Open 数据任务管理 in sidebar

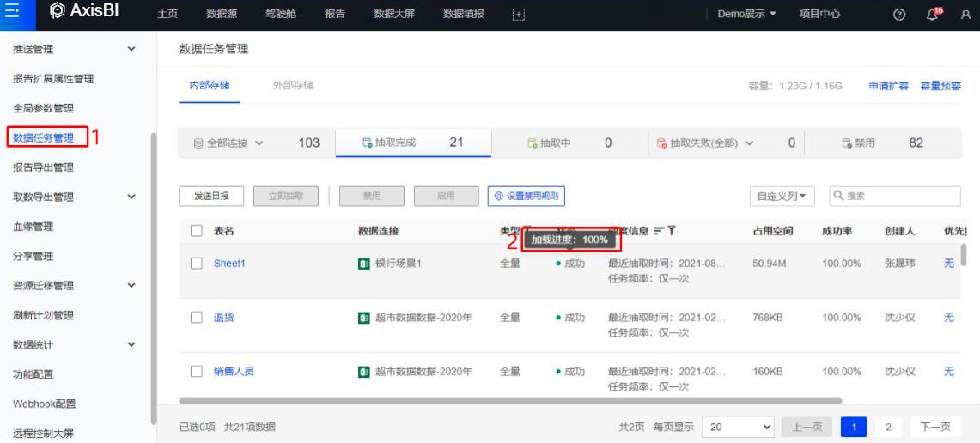click(43, 138)
